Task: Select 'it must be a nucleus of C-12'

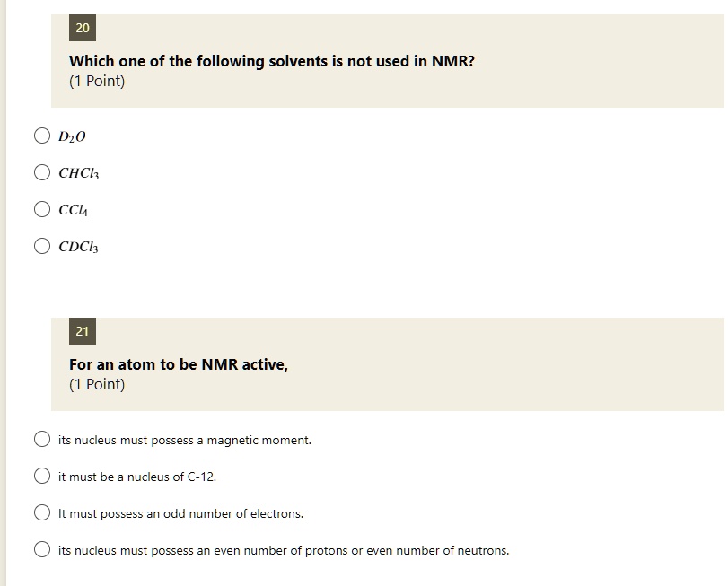Action: coord(42,476)
